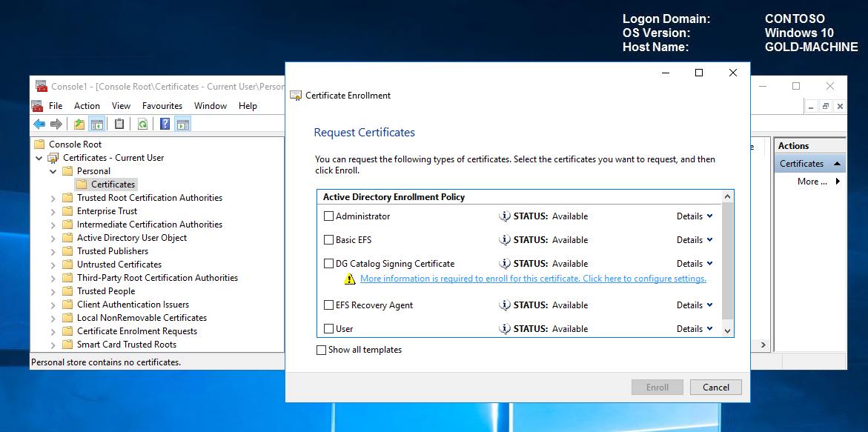Click the clipboard Paste toolbar icon

(x=119, y=124)
